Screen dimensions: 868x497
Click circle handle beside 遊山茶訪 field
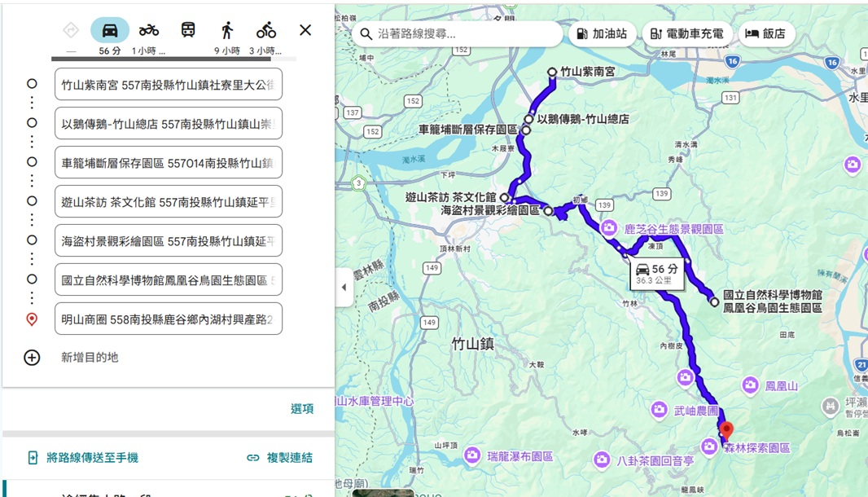[32, 201]
